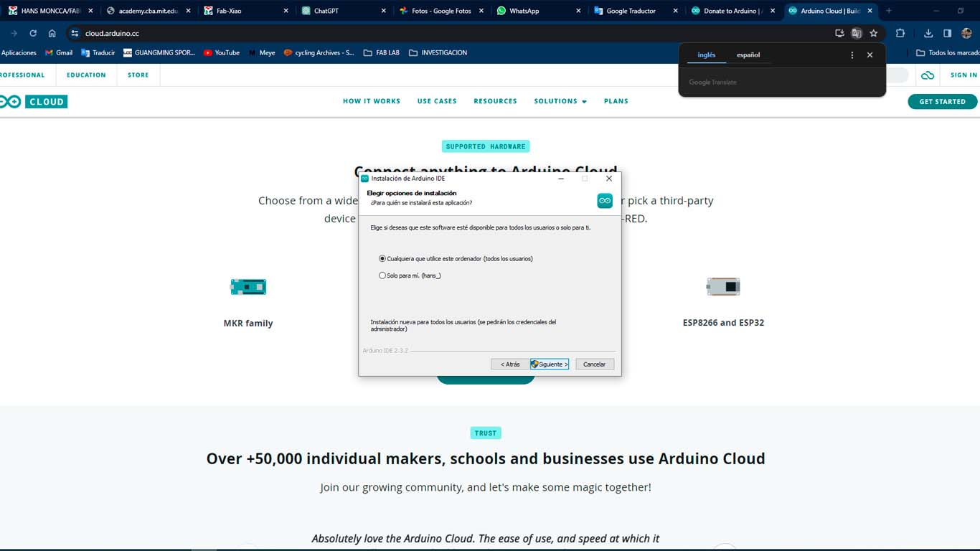Close the WhatsApp tab
Screen dimensions: 980x551
(x=578, y=11)
